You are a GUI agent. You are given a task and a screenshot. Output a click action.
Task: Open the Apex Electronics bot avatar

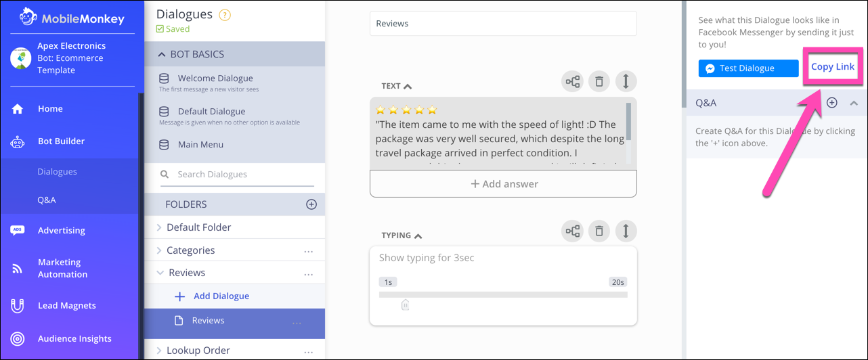(21, 58)
